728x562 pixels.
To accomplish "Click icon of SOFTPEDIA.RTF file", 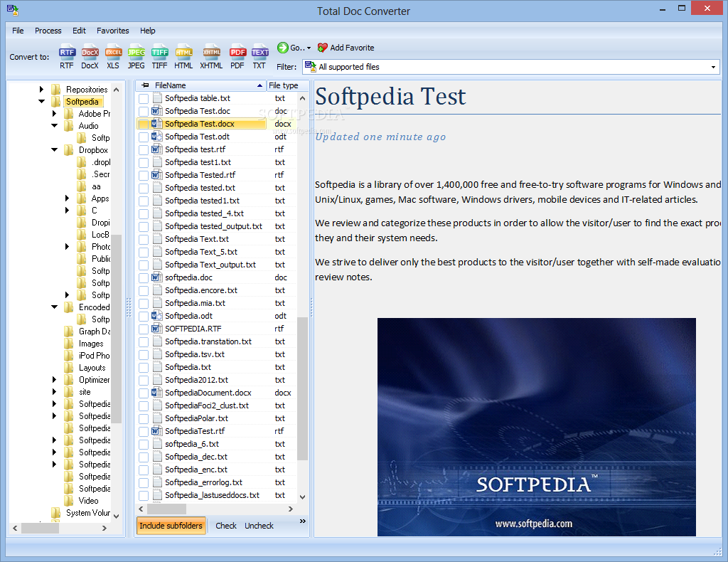I will click(157, 329).
